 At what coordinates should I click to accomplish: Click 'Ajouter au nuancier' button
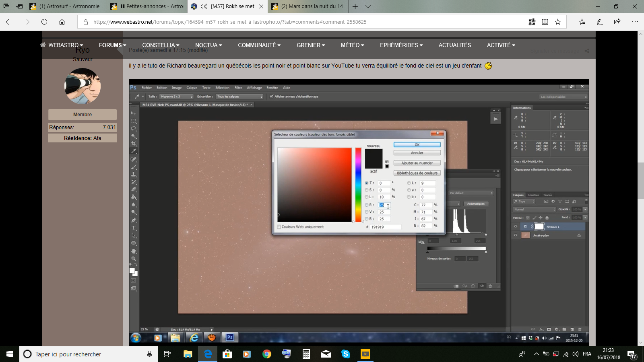click(x=417, y=163)
